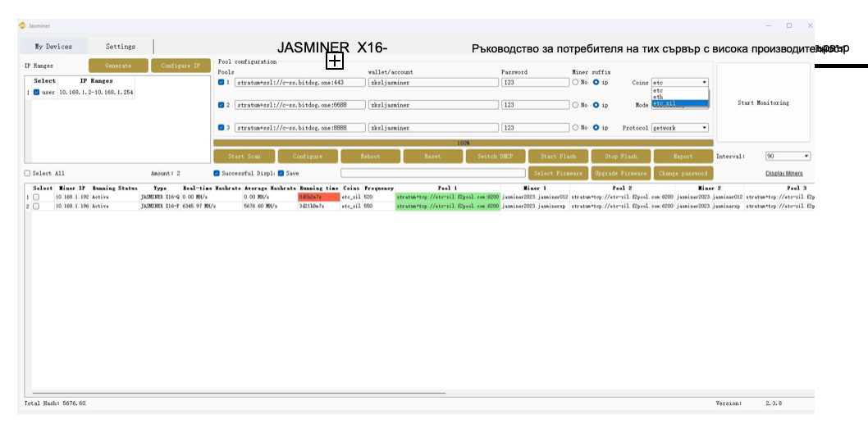868x428 pixels.
Task: Click the Pool 2 Password field
Action: (x=535, y=105)
